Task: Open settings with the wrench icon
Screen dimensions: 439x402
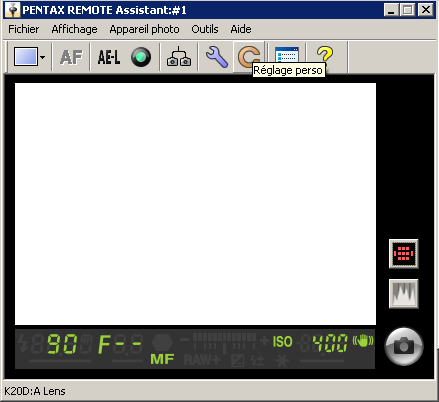Action: click(x=217, y=57)
